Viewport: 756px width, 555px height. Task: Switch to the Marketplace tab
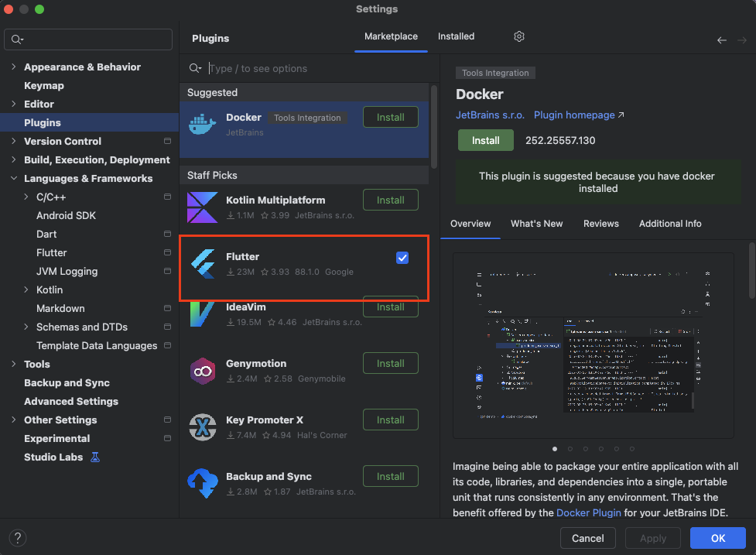tap(391, 36)
